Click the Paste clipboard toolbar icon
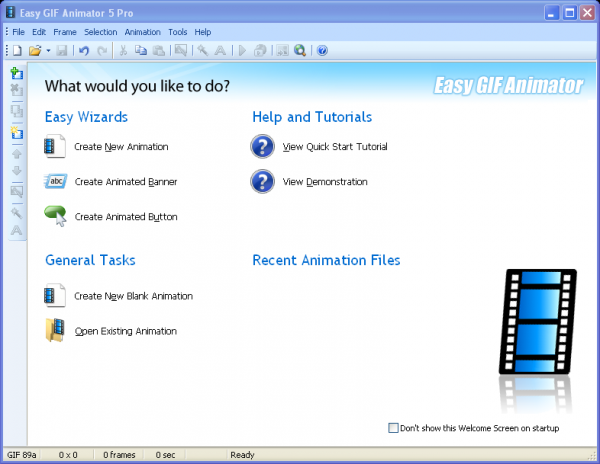The width and height of the screenshot is (600, 464). [x=159, y=50]
